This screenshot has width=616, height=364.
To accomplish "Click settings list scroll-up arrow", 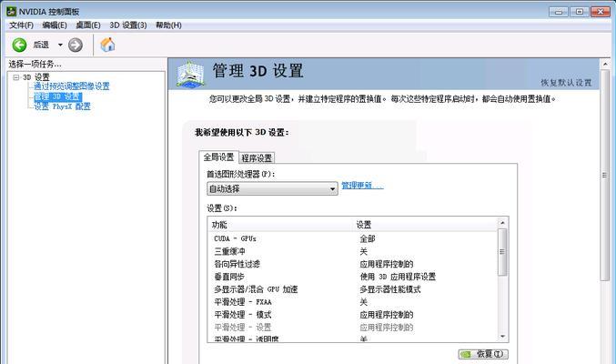I will pyautogui.click(x=502, y=223).
